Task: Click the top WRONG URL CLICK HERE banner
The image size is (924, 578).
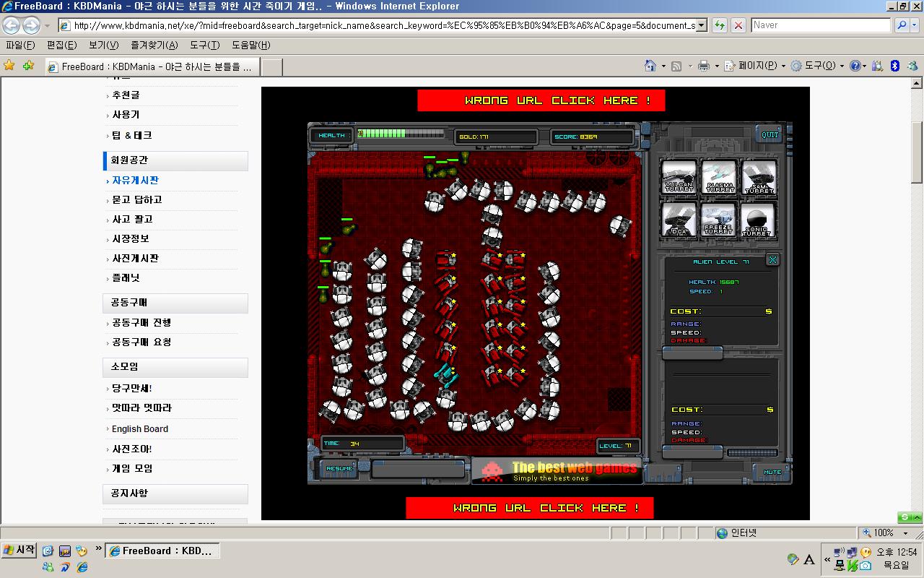Action: pyautogui.click(x=541, y=100)
